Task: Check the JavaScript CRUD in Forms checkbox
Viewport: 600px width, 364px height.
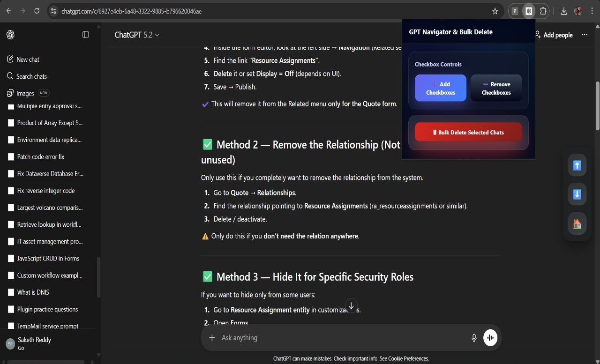Action: [11, 258]
